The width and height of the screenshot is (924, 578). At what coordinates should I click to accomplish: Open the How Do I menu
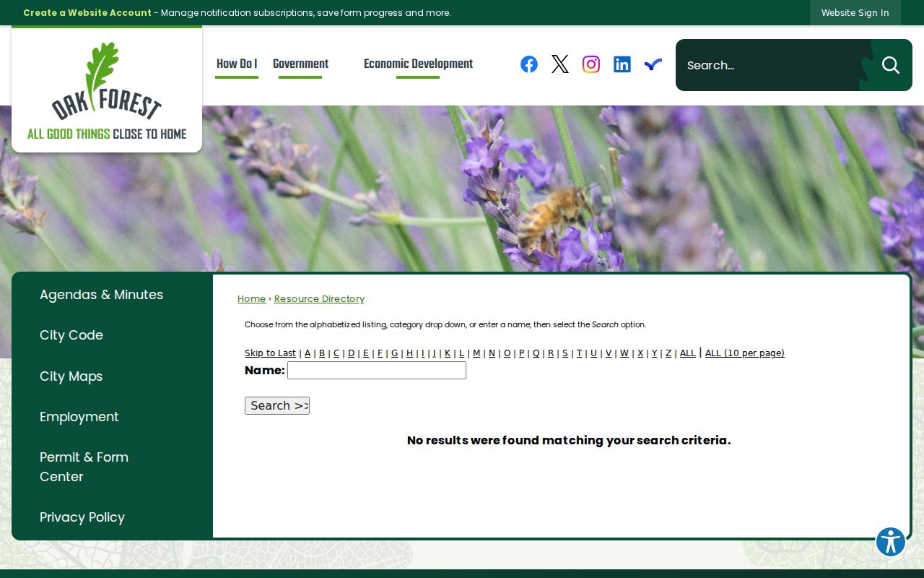tap(237, 64)
